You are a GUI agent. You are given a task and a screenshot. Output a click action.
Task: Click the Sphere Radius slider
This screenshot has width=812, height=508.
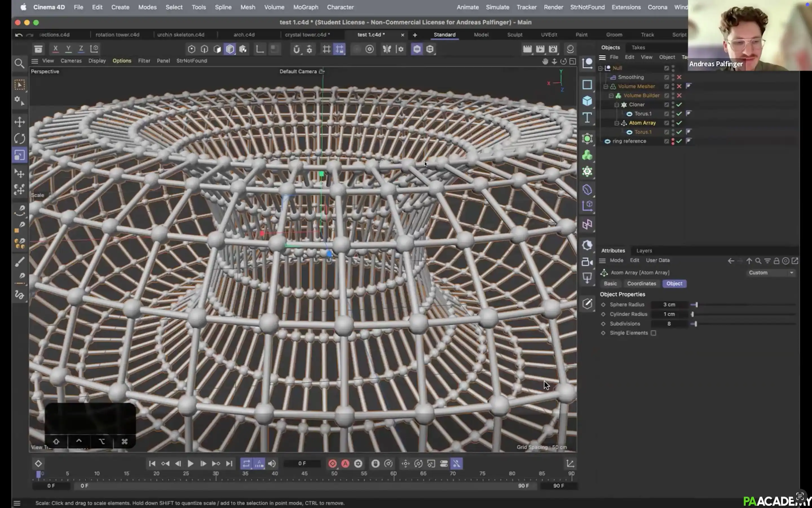tap(743, 305)
